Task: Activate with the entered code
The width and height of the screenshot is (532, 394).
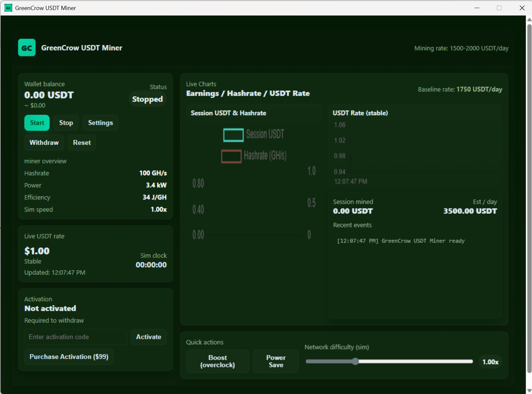Action: click(x=148, y=337)
